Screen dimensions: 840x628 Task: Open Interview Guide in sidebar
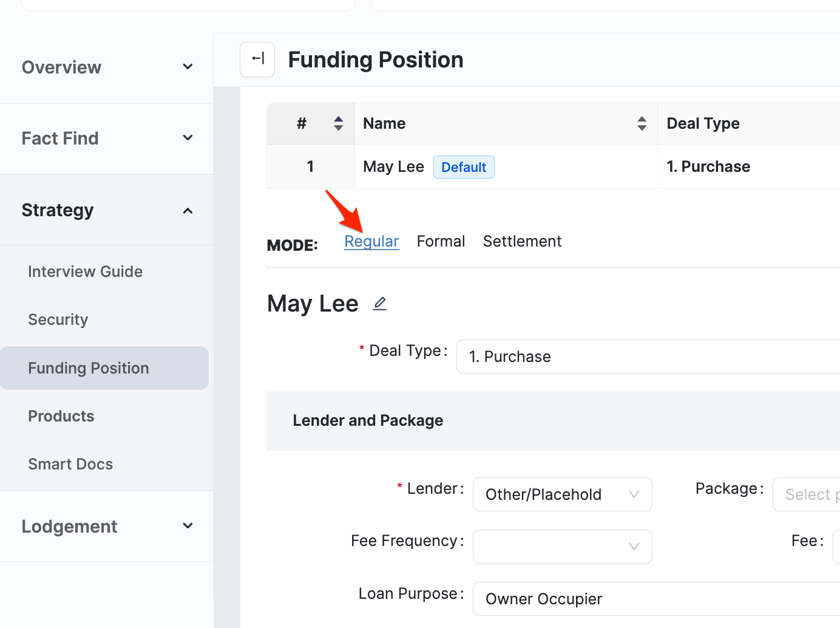[86, 271]
